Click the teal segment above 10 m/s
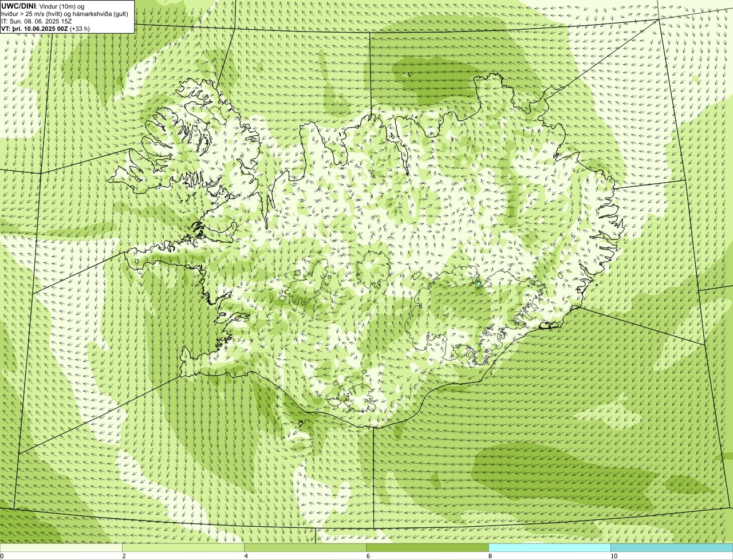 coord(672,548)
